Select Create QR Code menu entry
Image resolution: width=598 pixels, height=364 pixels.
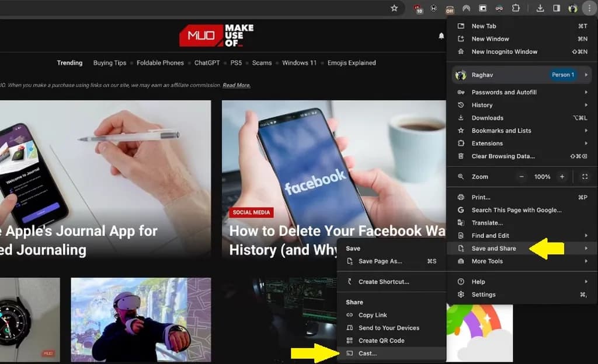381,341
